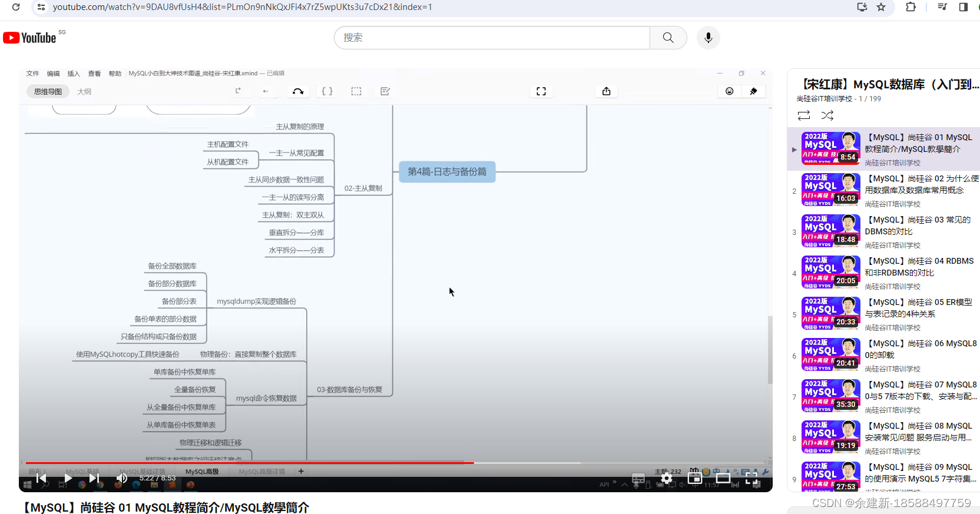Open video 03 常见的DBMS的对比 in playlist

click(883, 232)
